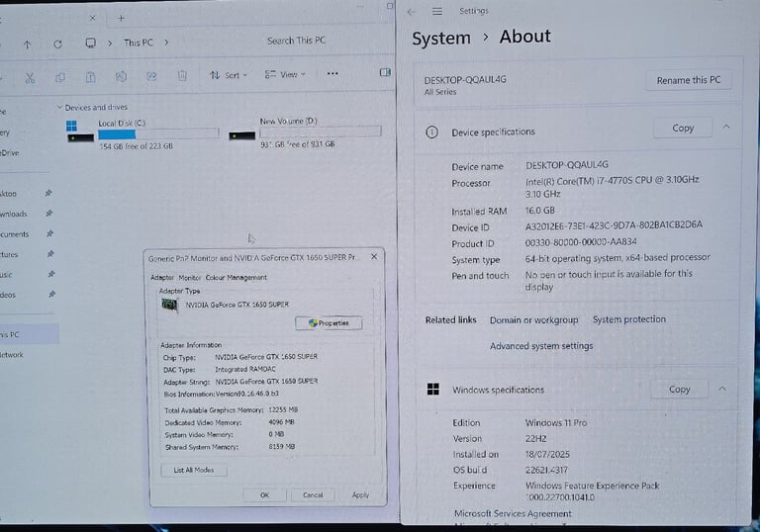760x532 pixels.
Task: Click the graphics adapter card icon
Action: [169, 305]
